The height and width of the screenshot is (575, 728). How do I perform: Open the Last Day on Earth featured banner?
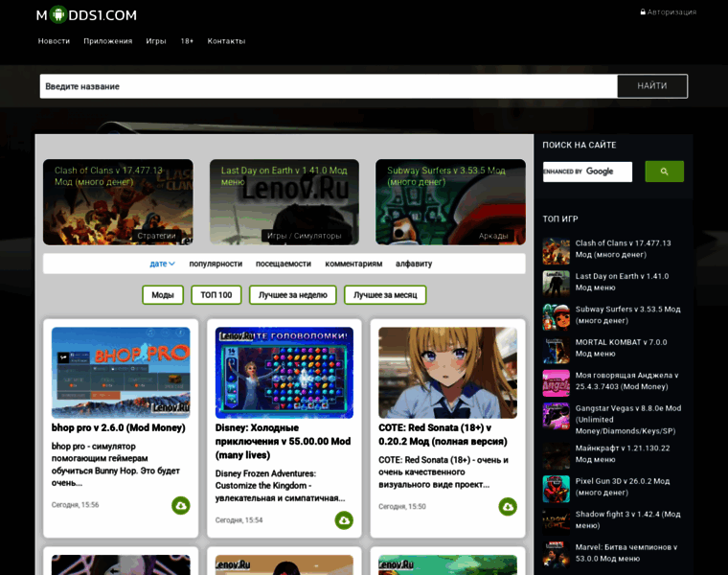pyautogui.click(x=284, y=202)
